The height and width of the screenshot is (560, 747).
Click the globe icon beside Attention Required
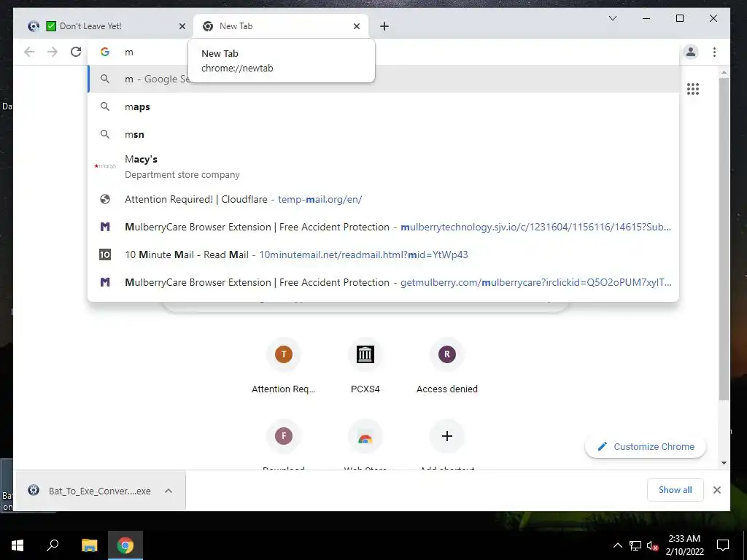tap(105, 200)
